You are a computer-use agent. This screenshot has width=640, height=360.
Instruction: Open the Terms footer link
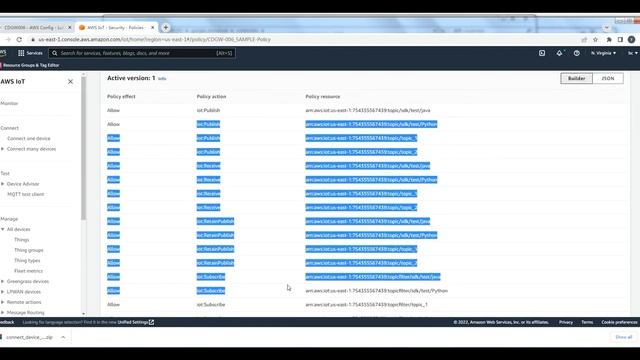pos(587,322)
